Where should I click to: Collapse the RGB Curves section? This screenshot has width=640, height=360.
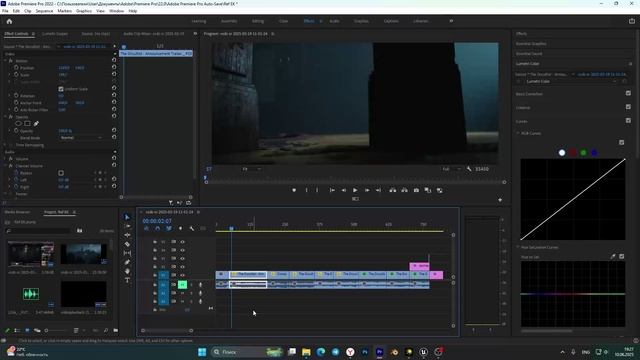point(518,133)
